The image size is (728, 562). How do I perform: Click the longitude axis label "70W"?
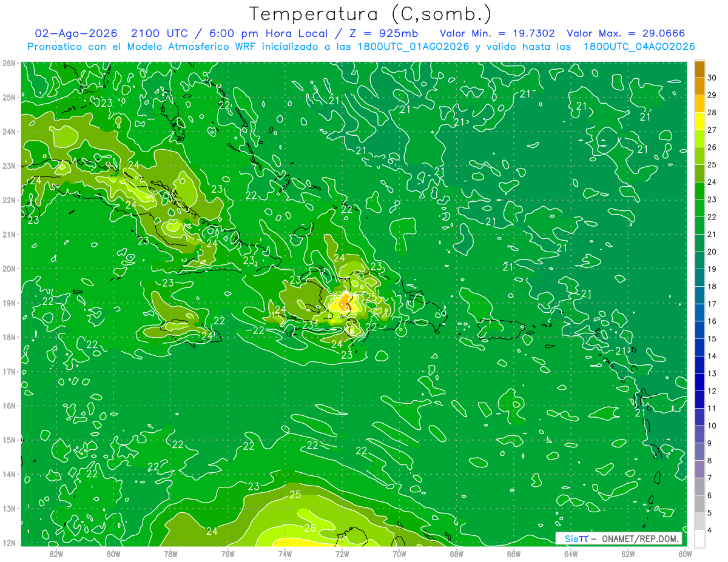[x=399, y=553]
